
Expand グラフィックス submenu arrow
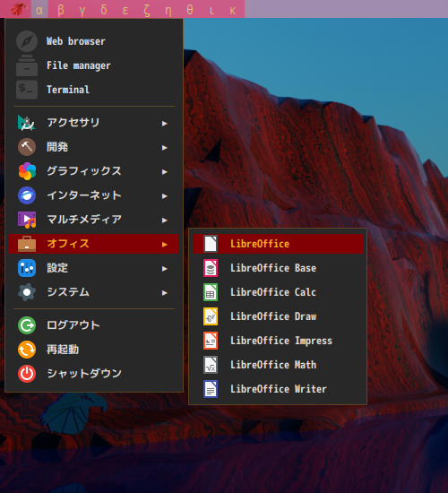[x=165, y=172]
